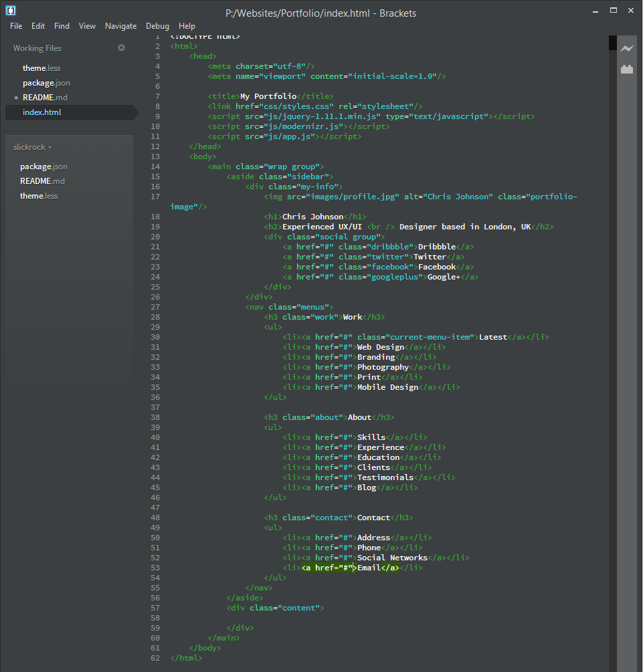Click line number 17 in gutter
Viewport: 643px width, 672px height.
click(155, 197)
